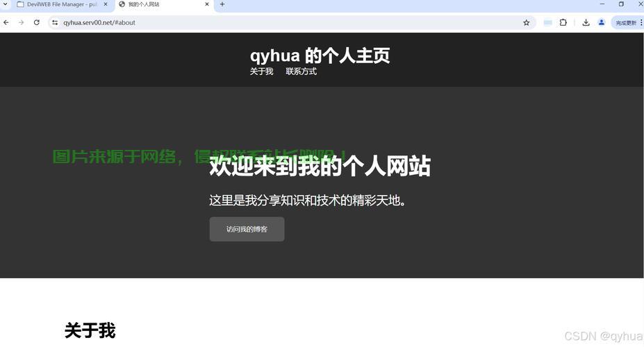The height and width of the screenshot is (347, 644).
Task: Open the downloads icon in toolbar
Action: [x=586, y=23]
